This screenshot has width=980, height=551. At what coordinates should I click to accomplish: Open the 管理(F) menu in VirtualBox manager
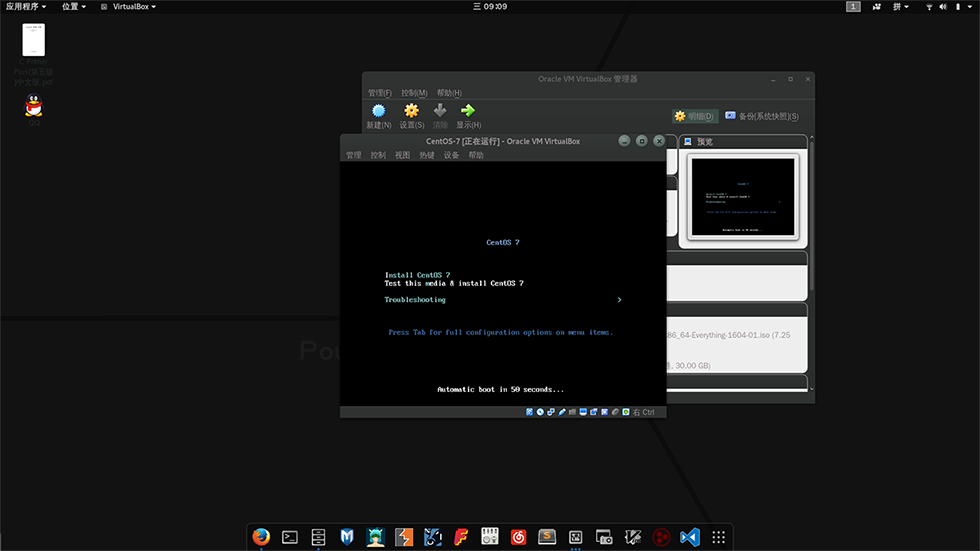[x=379, y=93]
